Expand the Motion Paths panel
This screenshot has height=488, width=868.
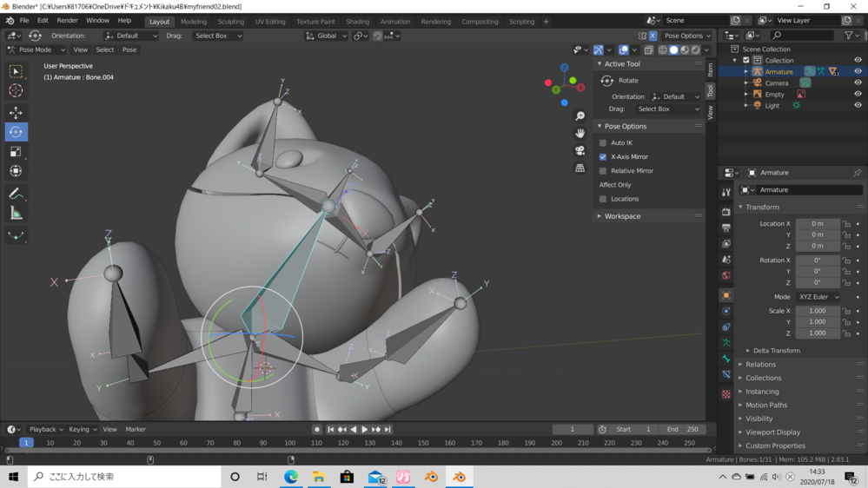(x=765, y=405)
